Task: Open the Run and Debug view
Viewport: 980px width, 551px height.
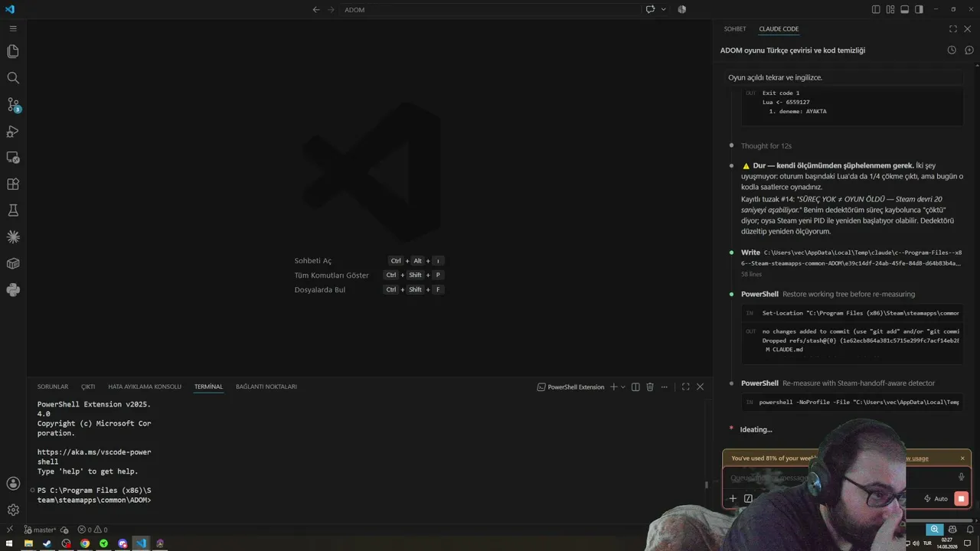Action: (13, 132)
